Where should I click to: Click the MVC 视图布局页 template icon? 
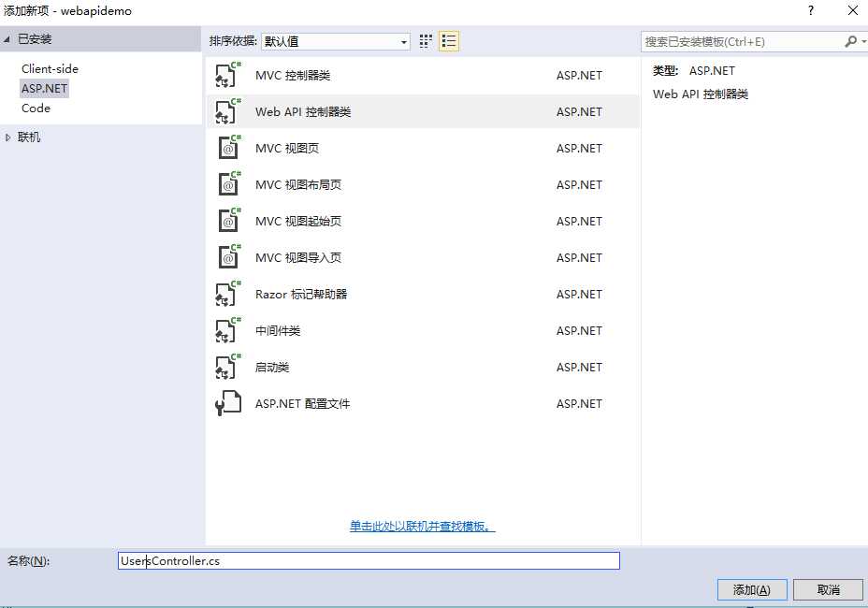[228, 184]
